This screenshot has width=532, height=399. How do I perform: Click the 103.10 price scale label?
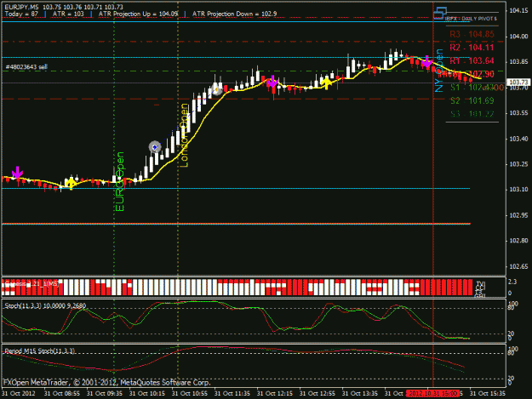click(518, 190)
